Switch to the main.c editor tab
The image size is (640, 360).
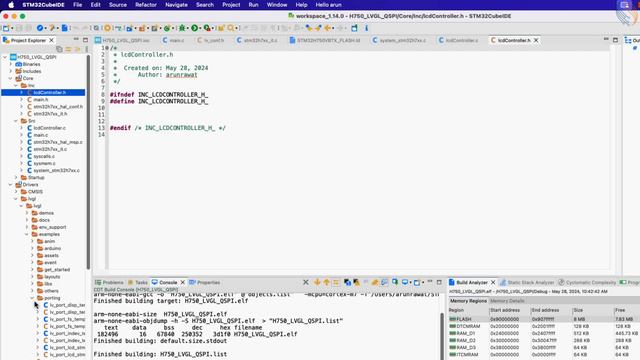pyautogui.click(x=173, y=40)
